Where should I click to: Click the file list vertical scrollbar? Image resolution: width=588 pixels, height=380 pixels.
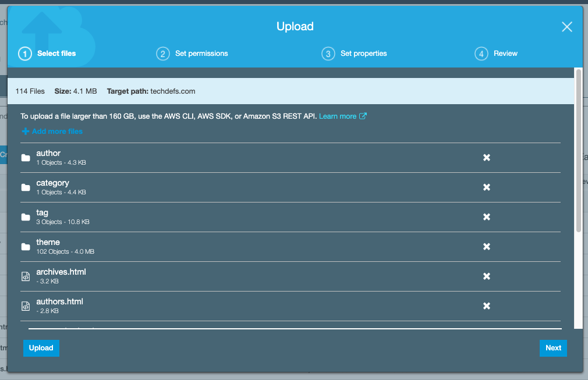click(578, 151)
